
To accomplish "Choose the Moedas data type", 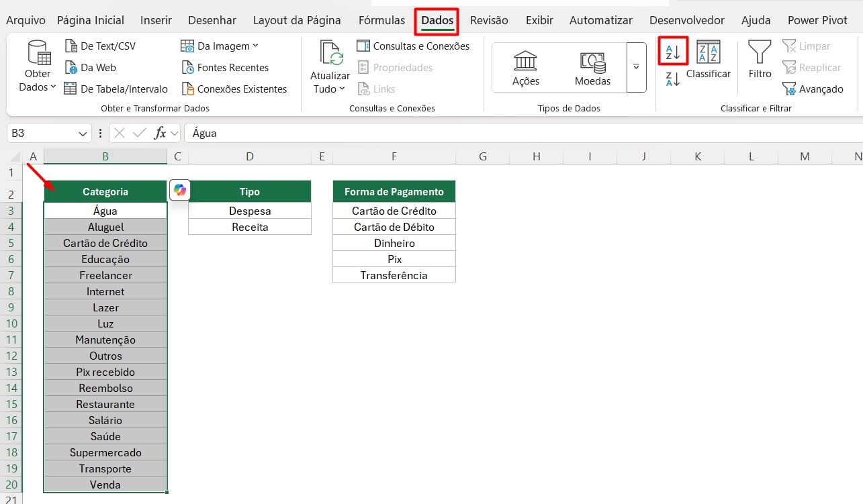I will tap(592, 68).
